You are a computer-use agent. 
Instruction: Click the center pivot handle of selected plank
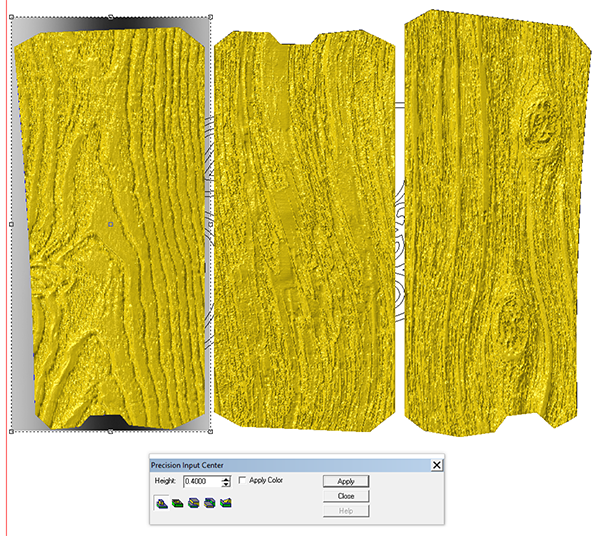click(x=111, y=224)
